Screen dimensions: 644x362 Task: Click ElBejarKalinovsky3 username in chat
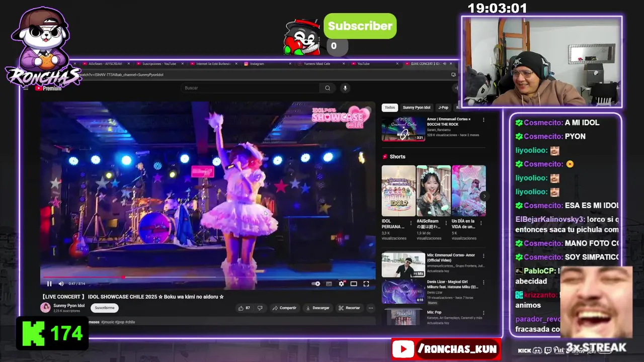(x=550, y=220)
